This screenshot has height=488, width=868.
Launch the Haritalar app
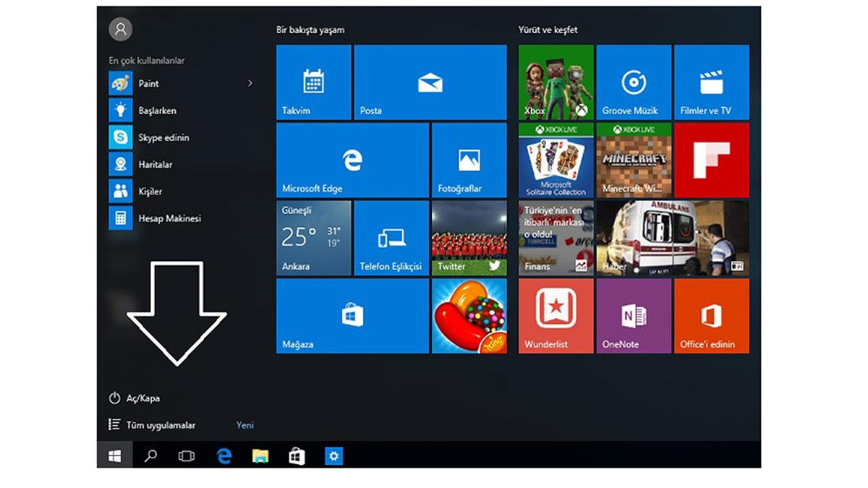click(155, 164)
